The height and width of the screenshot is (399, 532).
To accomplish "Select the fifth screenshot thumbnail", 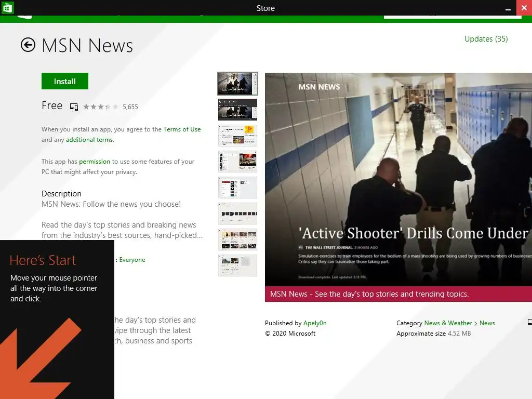I will pyautogui.click(x=237, y=187).
